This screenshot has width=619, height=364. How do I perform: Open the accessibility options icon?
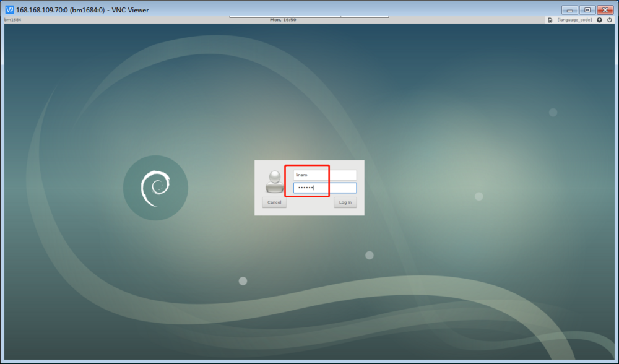point(599,20)
